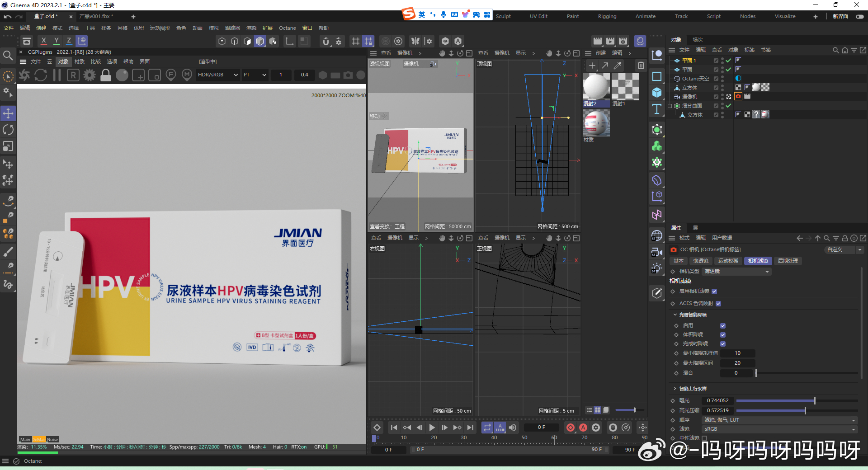The image size is (868, 470).
Task: Click Octane restart render icon
Action: 41,75
